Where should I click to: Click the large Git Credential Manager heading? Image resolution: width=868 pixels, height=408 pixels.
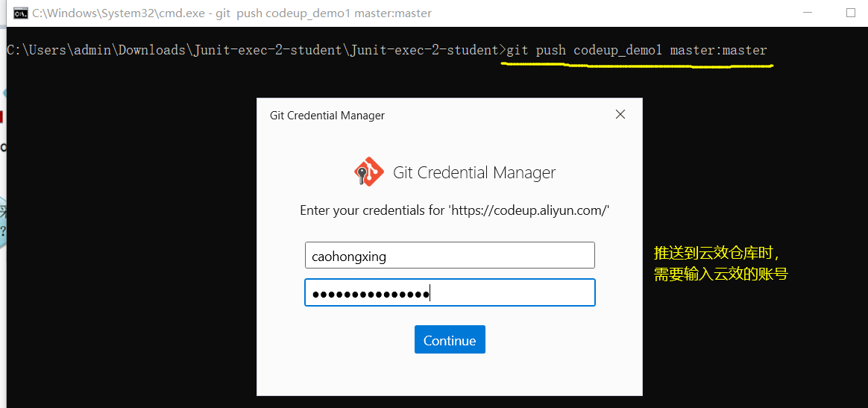point(474,173)
